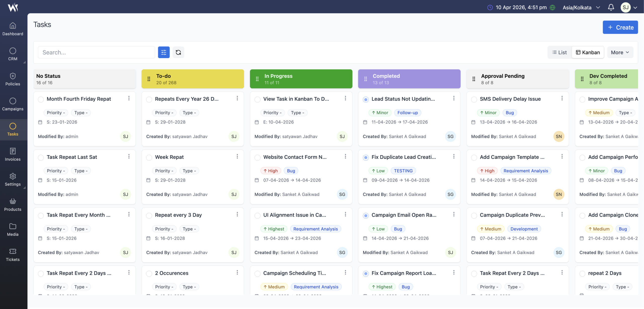This screenshot has width=644, height=309.
Task: Grab the To-do column drag handle
Action: [149, 79]
